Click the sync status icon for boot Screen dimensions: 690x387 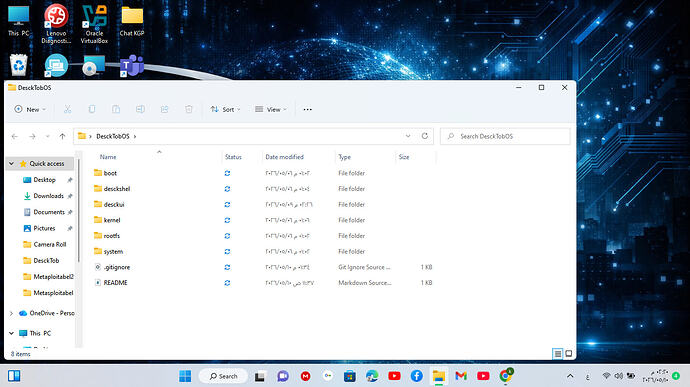[x=228, y=173]
